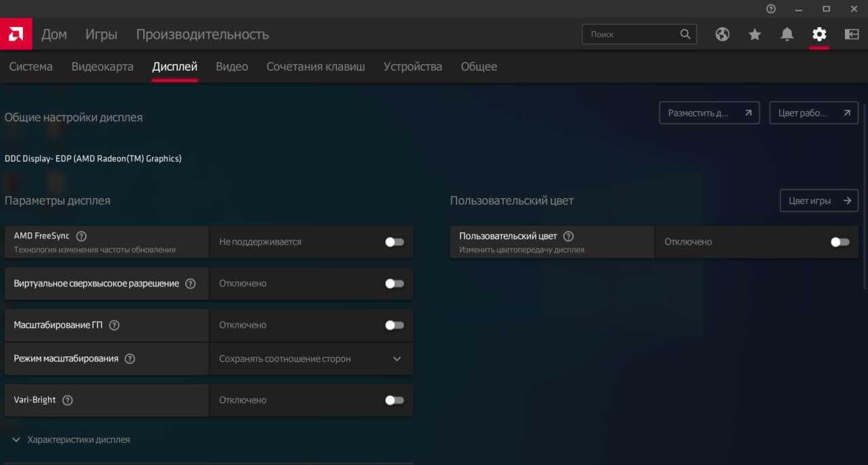Open favorites star icon
The width and height of the screenshot is (868, 465).
(755, 34)
